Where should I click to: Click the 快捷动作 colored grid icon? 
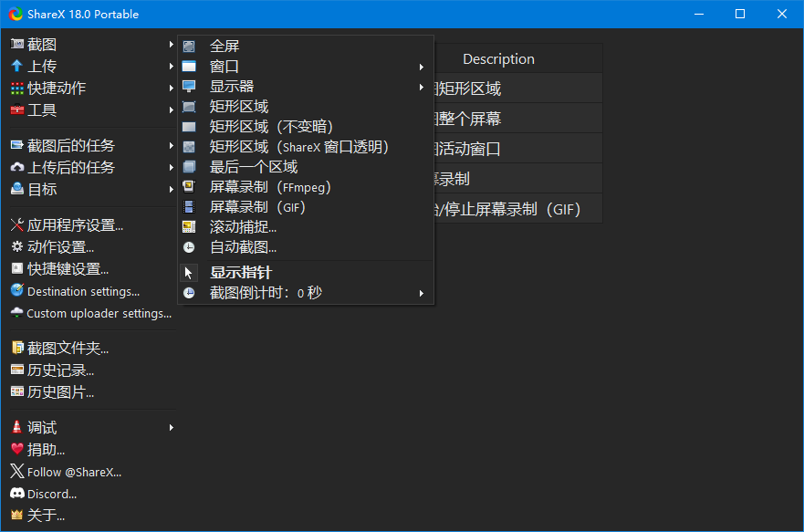point(17,89)
